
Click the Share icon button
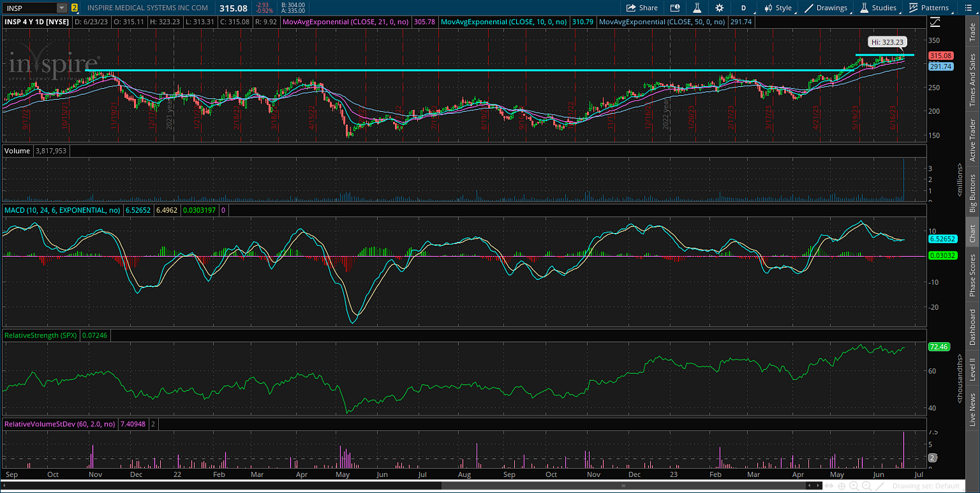coord(642,8)
